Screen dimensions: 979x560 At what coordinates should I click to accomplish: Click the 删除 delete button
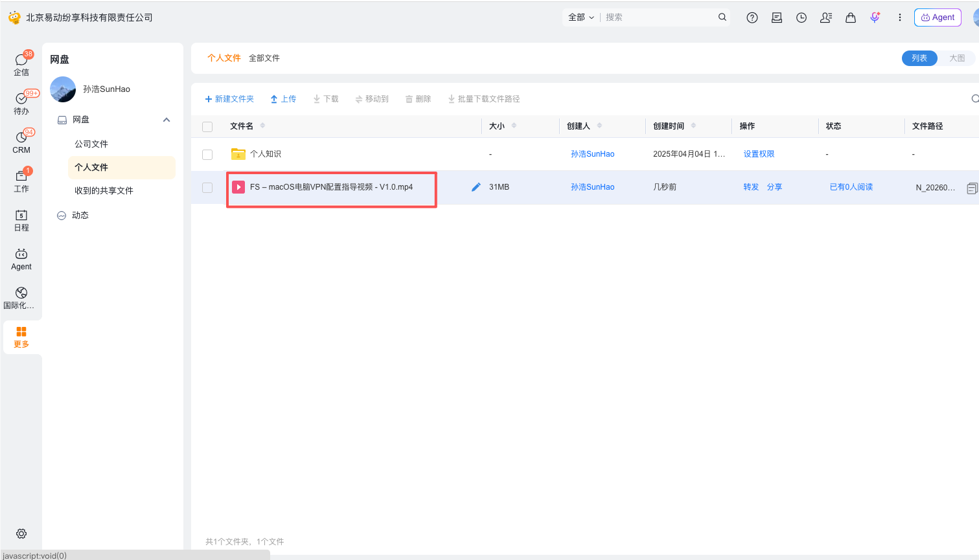(x=418, y=99)
